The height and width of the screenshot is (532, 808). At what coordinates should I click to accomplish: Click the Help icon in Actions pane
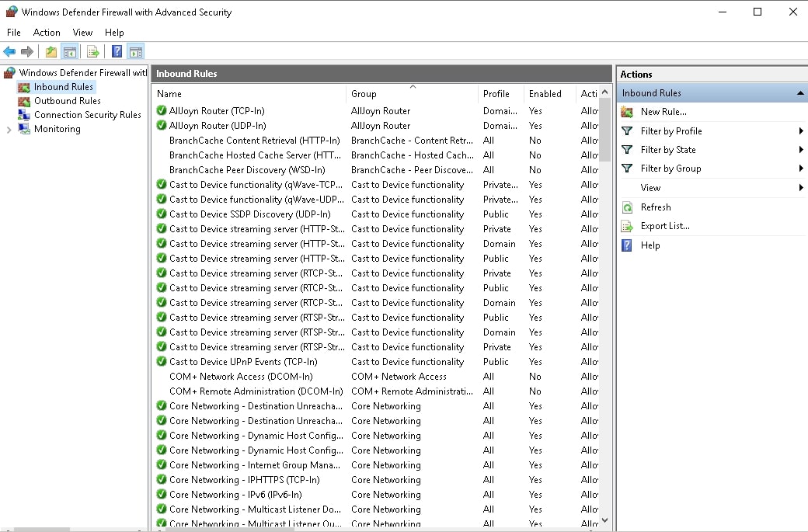pyautogui.click(x=627, y=245)
